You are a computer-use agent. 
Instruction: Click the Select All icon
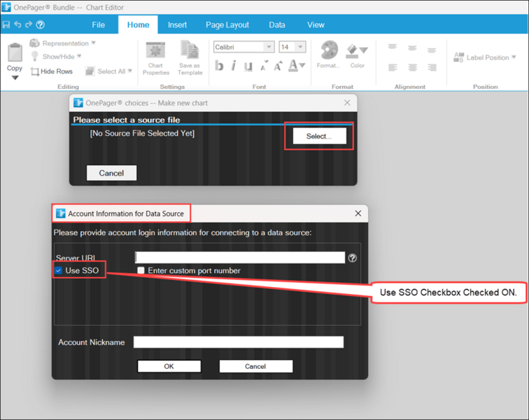[x=90, y=71]
